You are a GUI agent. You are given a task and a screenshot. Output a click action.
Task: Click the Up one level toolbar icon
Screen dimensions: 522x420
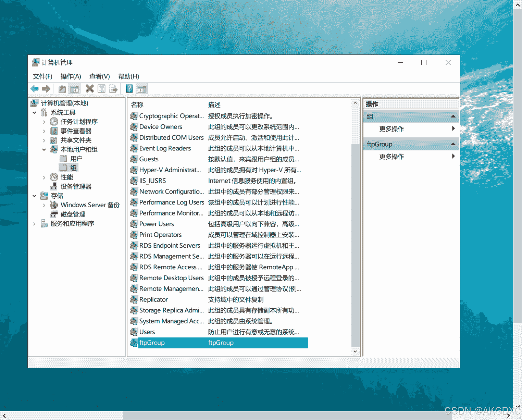62,89
